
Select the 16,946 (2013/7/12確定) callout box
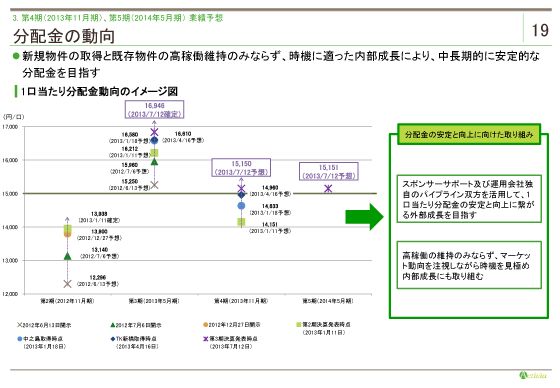point(154,110)
